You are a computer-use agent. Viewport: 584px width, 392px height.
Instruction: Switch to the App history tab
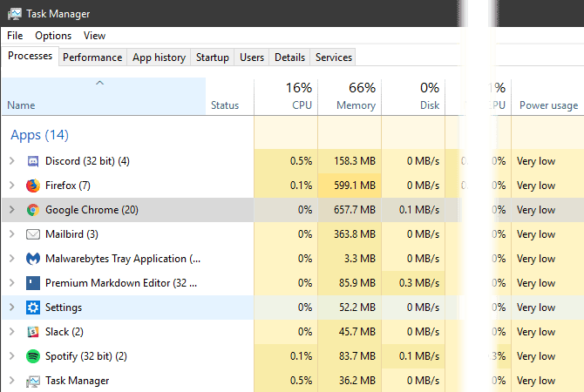[x=159, y=57]
